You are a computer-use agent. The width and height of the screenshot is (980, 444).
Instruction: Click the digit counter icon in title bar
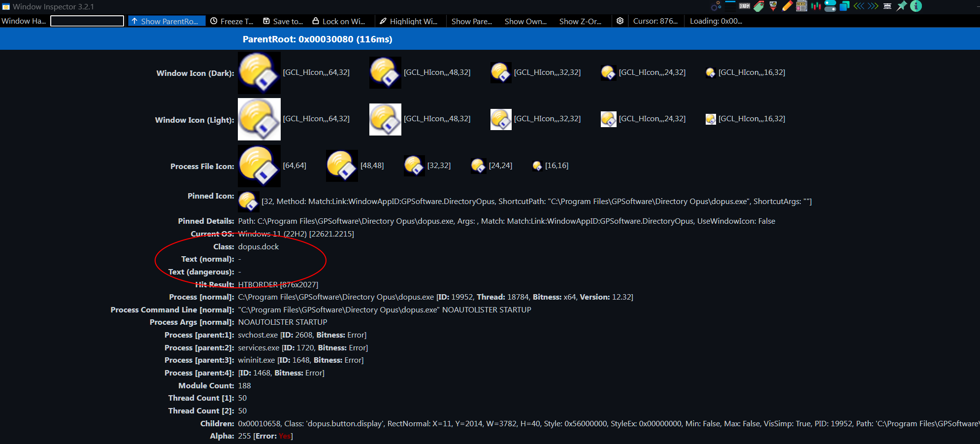745,6
